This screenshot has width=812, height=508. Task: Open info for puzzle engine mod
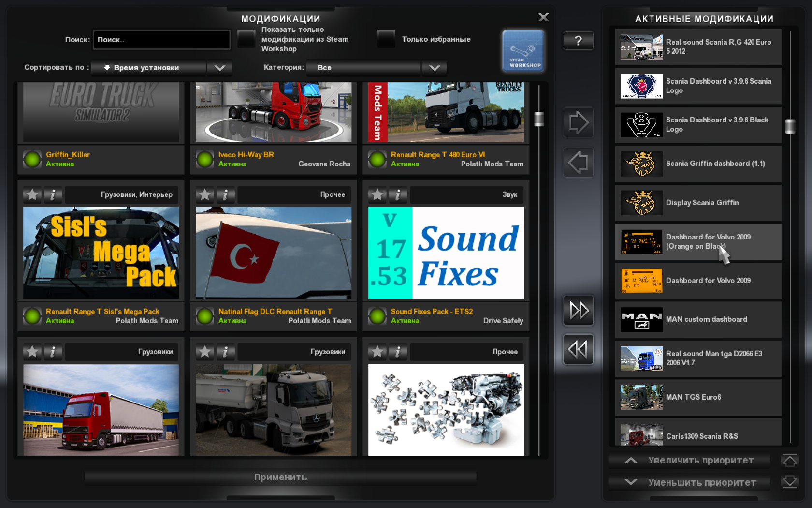click(398, 352)
